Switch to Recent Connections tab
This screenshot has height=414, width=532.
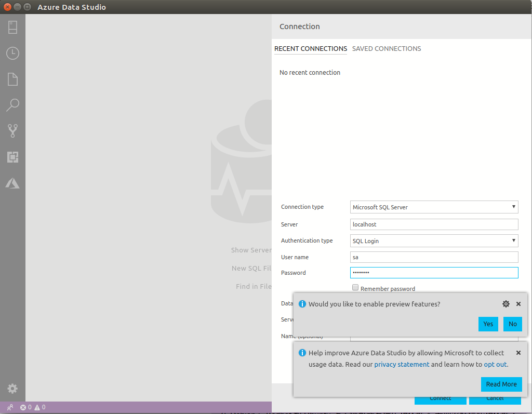[311, 48]
